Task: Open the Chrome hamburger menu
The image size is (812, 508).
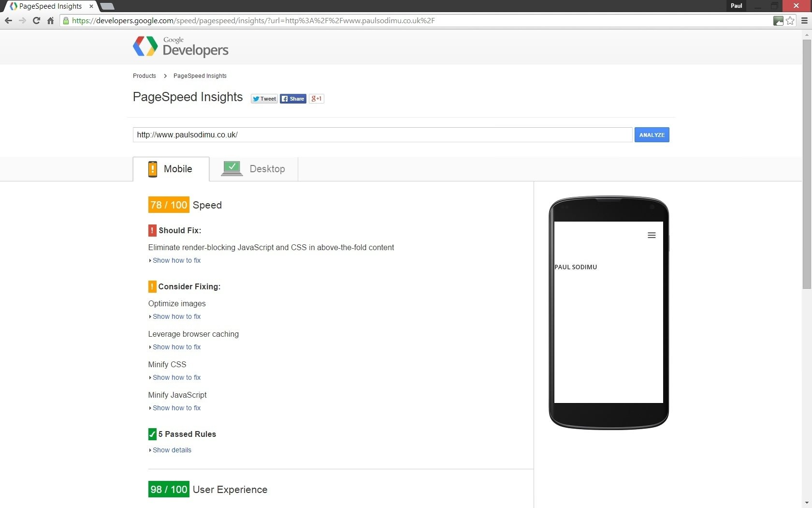Action: coord(804,21)
